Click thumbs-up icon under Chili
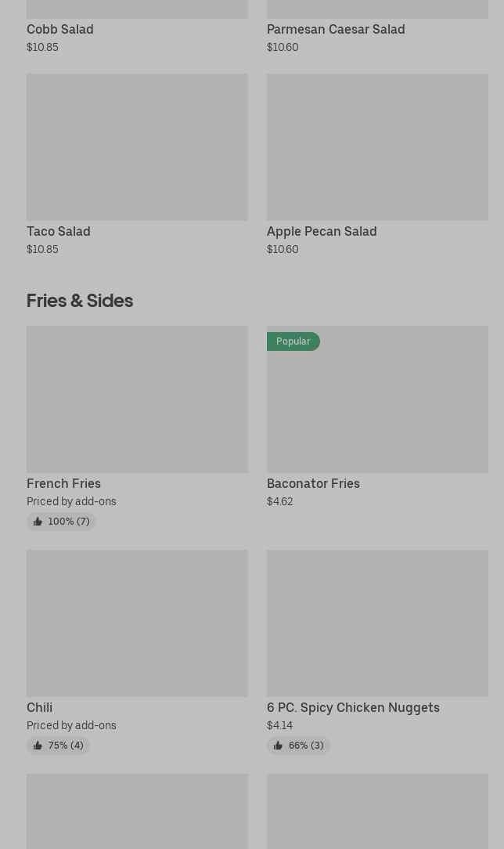Viewport: 504px width, 849px height. coord(38,746)
